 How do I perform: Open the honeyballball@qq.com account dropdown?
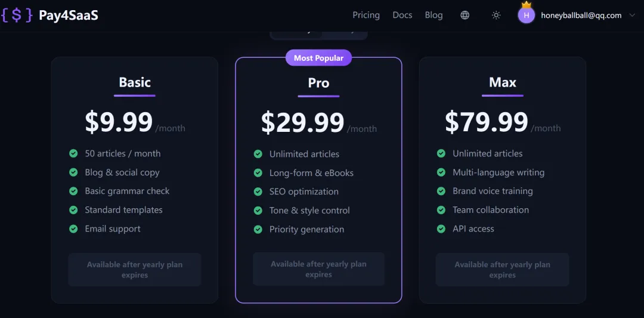pos(581,16)
